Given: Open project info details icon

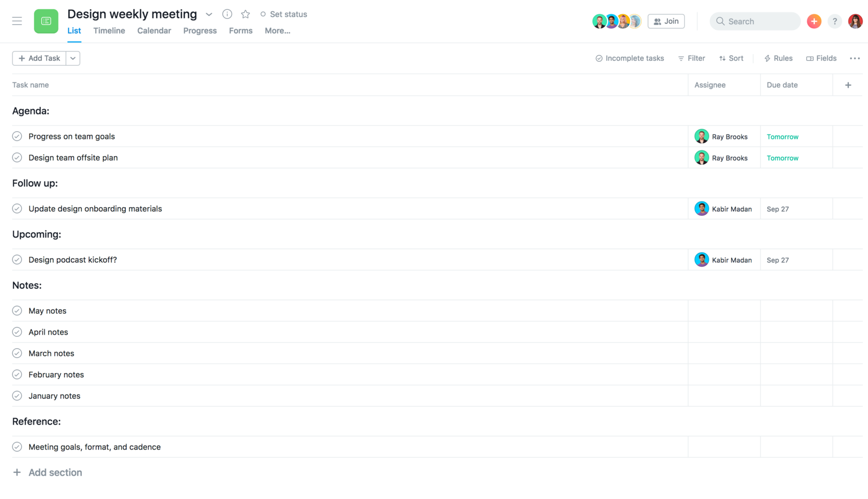Looking at the screenshot, I should click(227, 14).
